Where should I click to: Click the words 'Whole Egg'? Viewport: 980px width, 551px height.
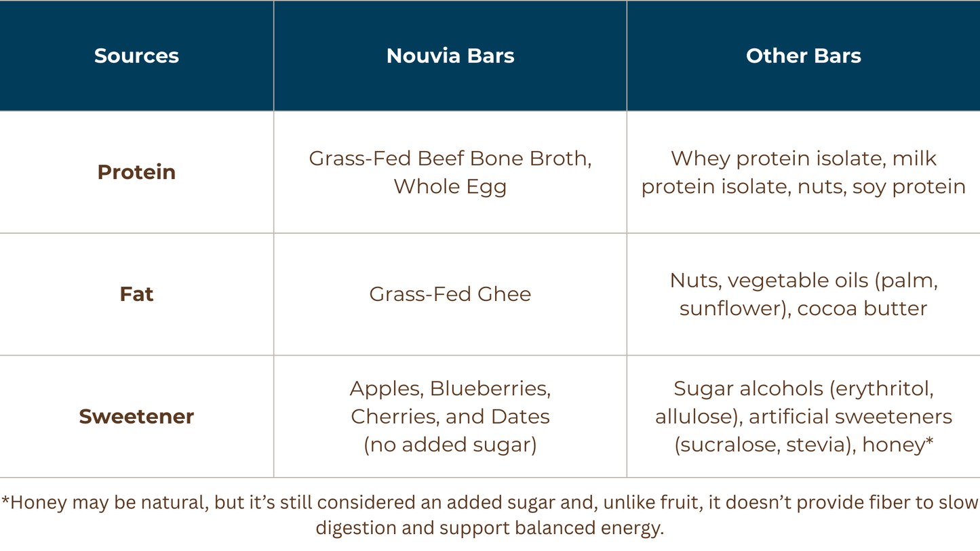[x=450, y=186]
